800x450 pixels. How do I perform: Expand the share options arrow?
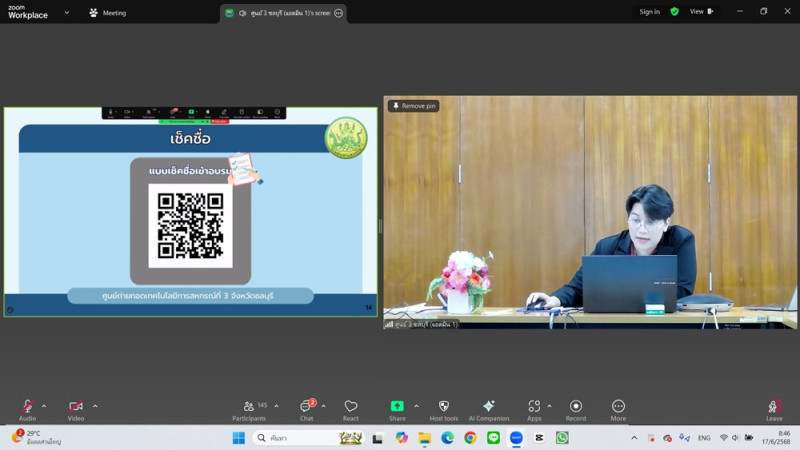(x=416, y=406)
